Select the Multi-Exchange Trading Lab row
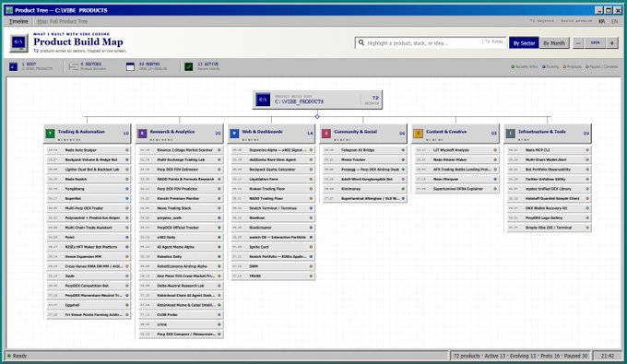 tap(181, 159)
